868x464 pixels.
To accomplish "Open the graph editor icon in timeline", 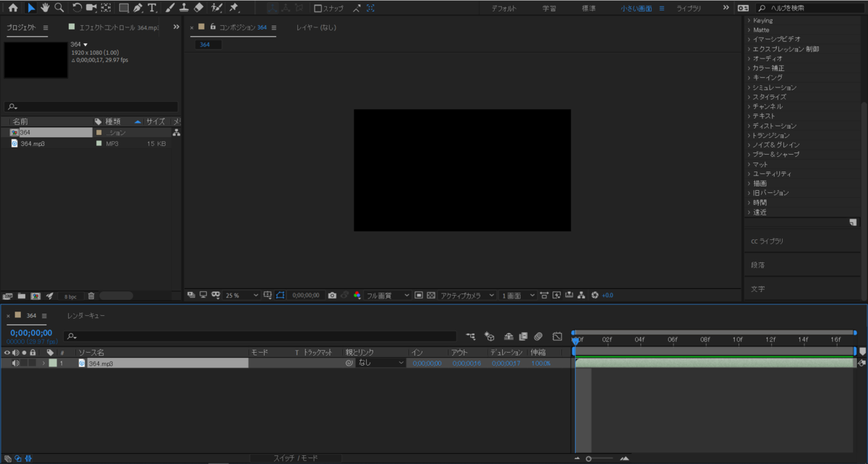I will (557, 336).
